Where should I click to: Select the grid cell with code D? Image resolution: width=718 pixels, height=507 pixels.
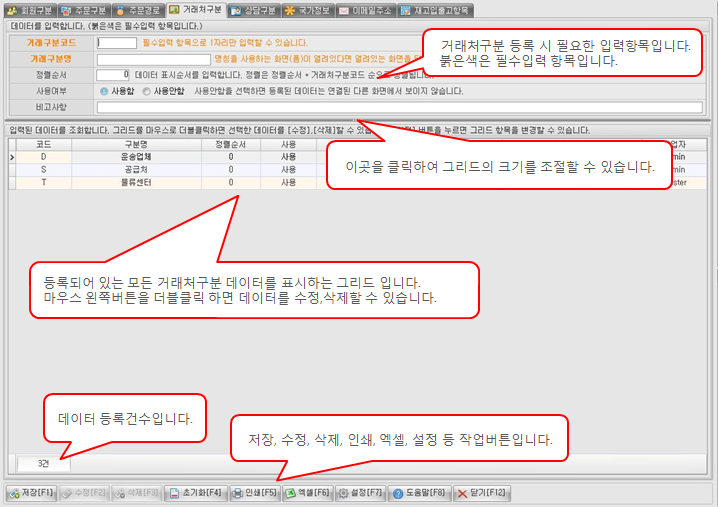point(44,157)
